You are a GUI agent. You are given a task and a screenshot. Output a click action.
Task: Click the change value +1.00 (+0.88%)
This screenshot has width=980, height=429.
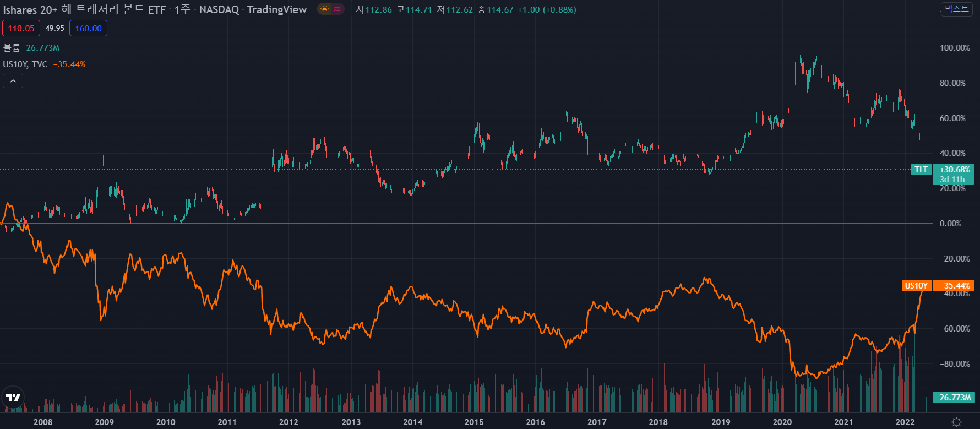547,9
